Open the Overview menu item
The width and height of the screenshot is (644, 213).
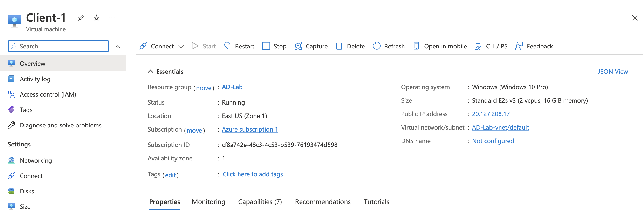pos(63,63)
